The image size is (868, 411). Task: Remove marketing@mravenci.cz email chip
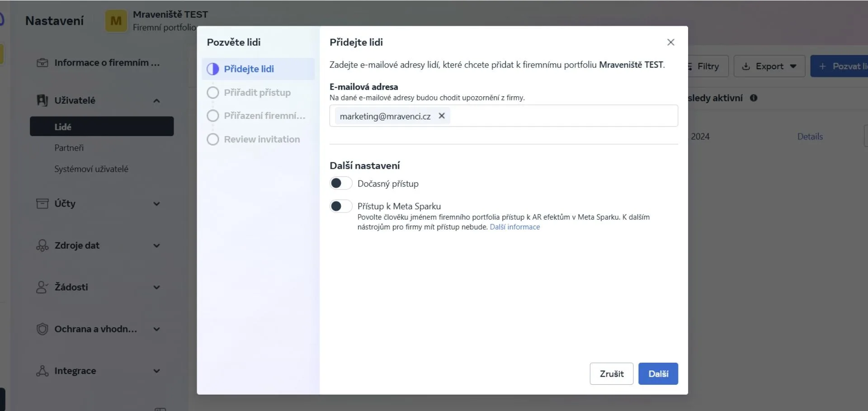point(442,116)
